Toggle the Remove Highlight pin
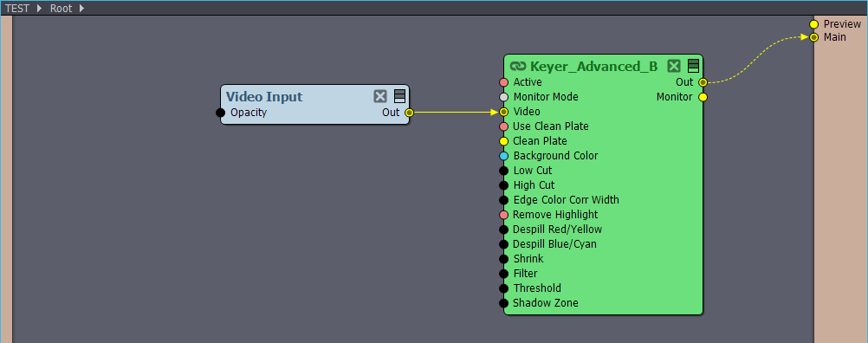The height and width of the screenshot is (343, 868). 504,215
